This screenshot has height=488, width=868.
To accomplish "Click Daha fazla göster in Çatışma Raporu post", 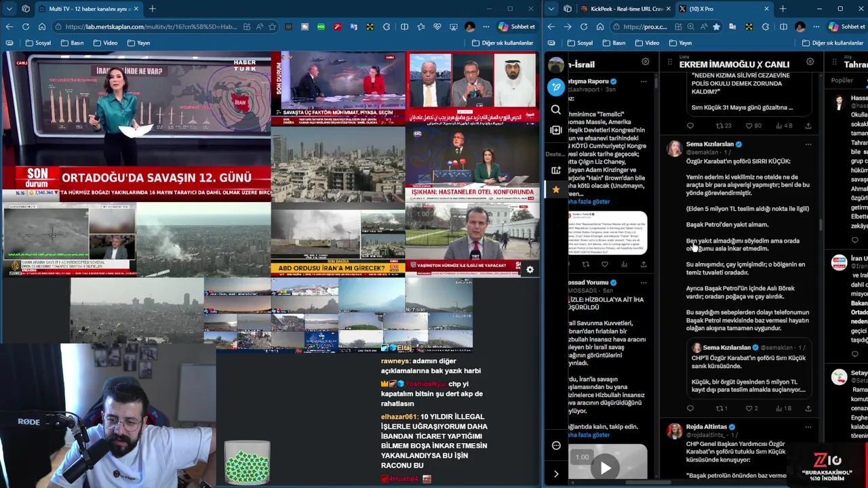I will [589, 201].
